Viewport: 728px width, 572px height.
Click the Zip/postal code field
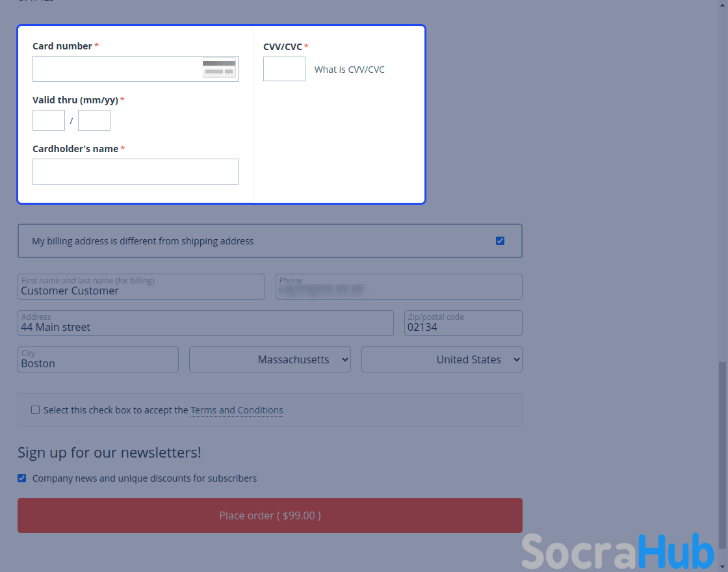[463, 324]
